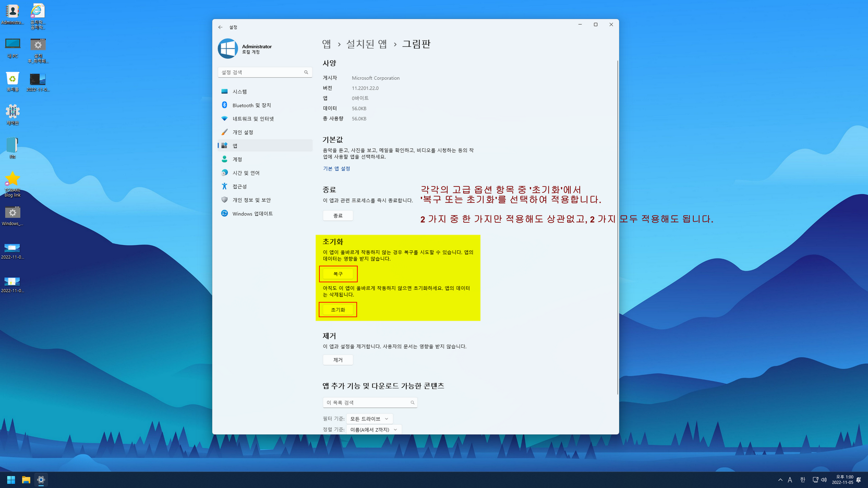Click the 복구 repair button
This screenshot has width=868, height=488.
coord(338,274)
